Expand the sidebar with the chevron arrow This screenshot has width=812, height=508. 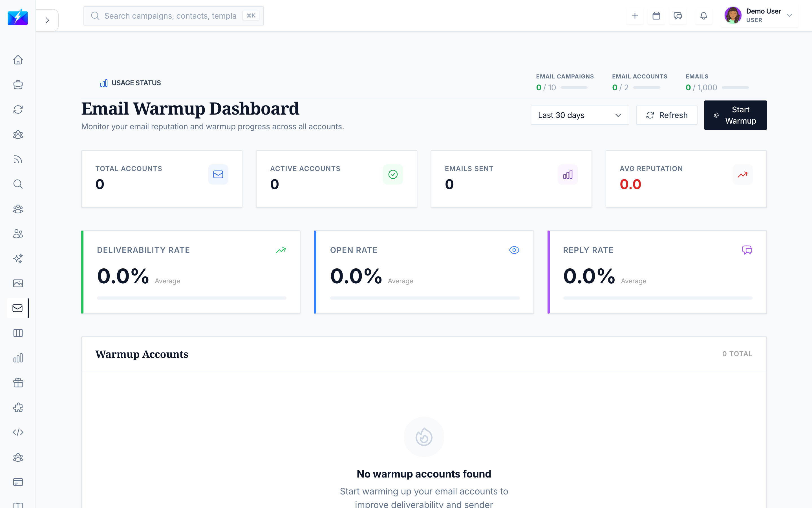(x=47, y=20)
